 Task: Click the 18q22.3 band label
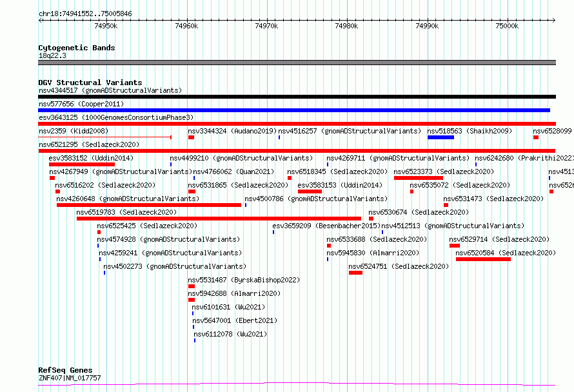[52, 55]
